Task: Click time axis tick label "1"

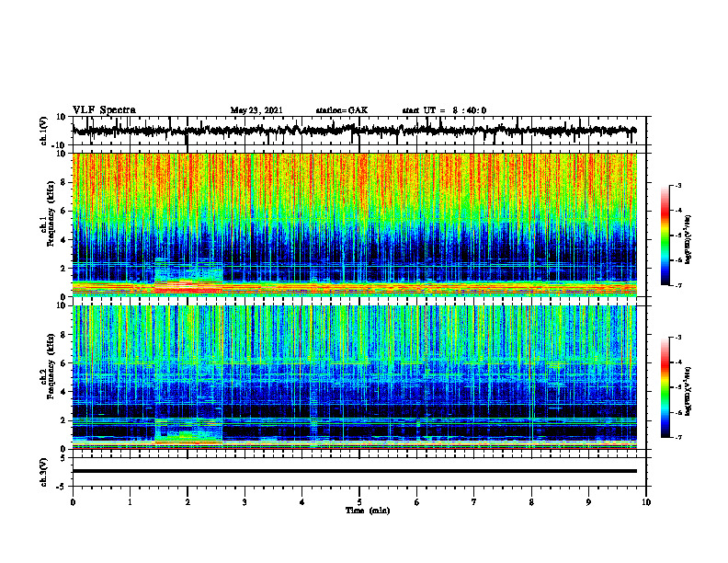Action: click(x=130, y=502)
